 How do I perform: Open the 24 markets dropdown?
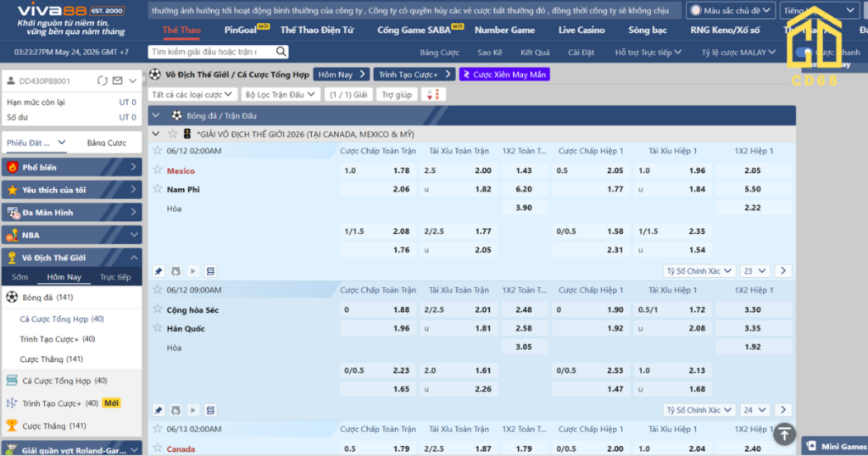(754, 410)
